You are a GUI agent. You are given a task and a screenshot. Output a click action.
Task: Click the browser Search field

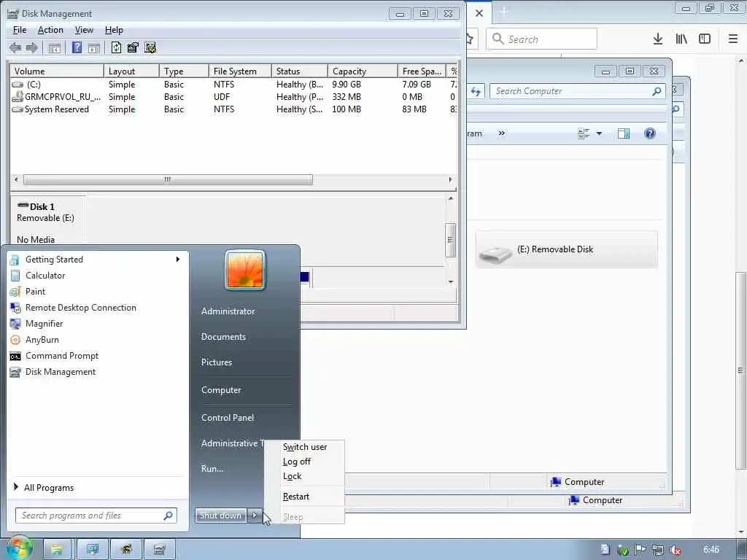[x=541, y=39]
